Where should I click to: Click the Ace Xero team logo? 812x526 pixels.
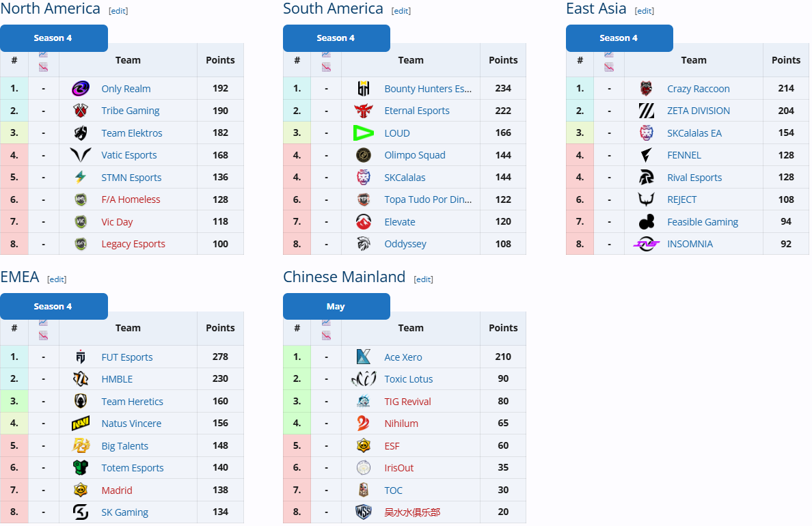click(364, 357)
